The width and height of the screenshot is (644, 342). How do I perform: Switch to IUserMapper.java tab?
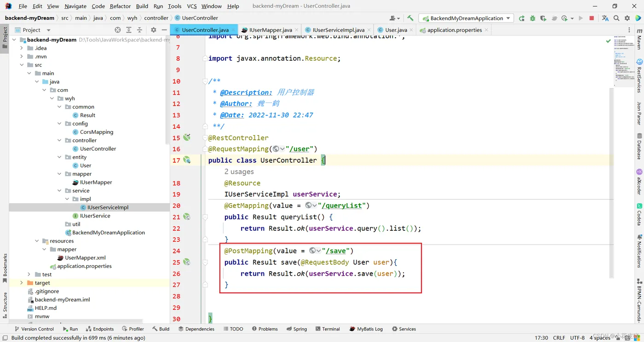pyautogui.click(x=270, y=30)
